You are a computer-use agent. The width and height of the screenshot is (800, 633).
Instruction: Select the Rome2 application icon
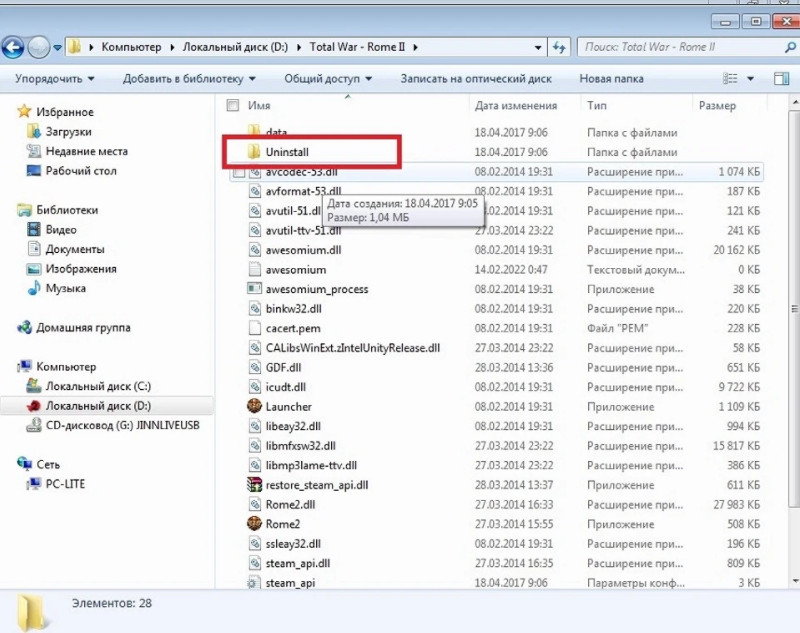pyautogui.click(x=255, y=524)
